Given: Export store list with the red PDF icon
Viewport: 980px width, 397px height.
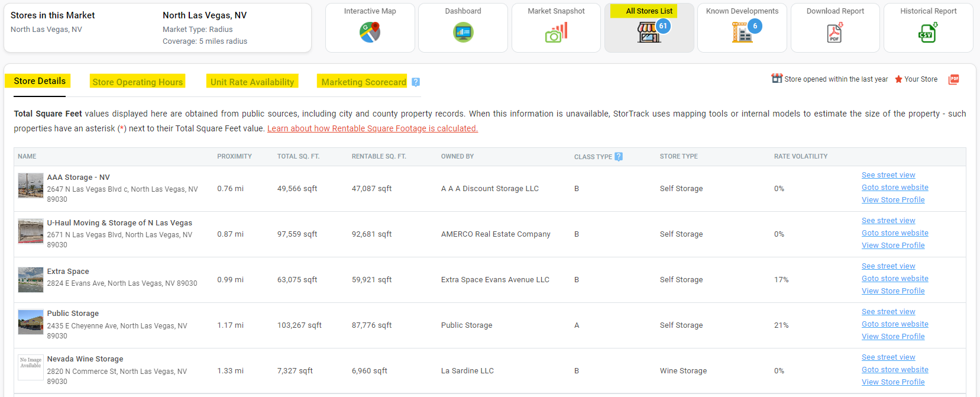Looking at the screenshot, I should click(x=953, y=79).
